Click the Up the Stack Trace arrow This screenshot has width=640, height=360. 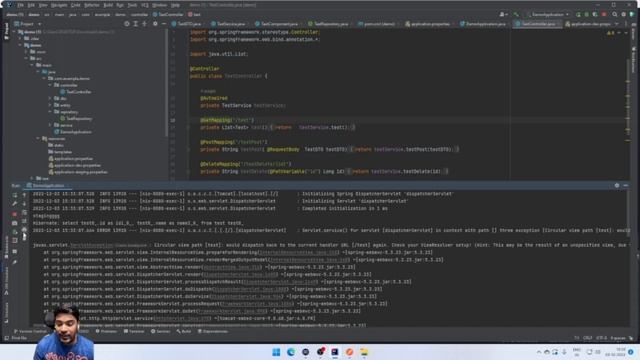coord(24,195)
